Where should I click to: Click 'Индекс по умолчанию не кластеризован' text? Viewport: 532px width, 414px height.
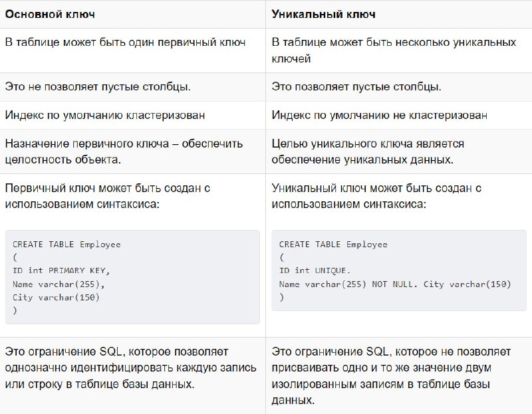pos(379,115)
